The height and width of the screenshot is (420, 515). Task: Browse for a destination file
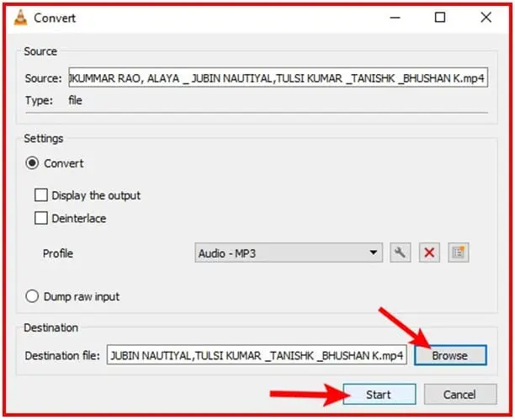pyautogui.click(x=451, y=355)
